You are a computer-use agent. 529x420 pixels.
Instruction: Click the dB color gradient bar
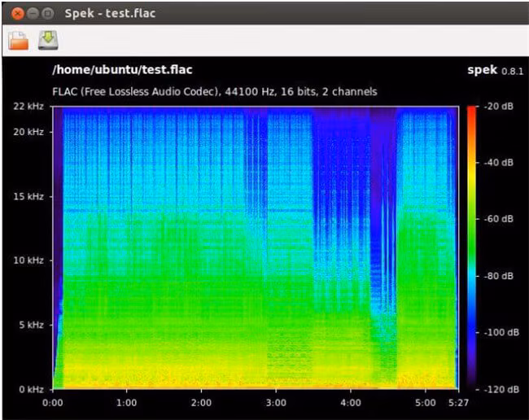point(471,248)
